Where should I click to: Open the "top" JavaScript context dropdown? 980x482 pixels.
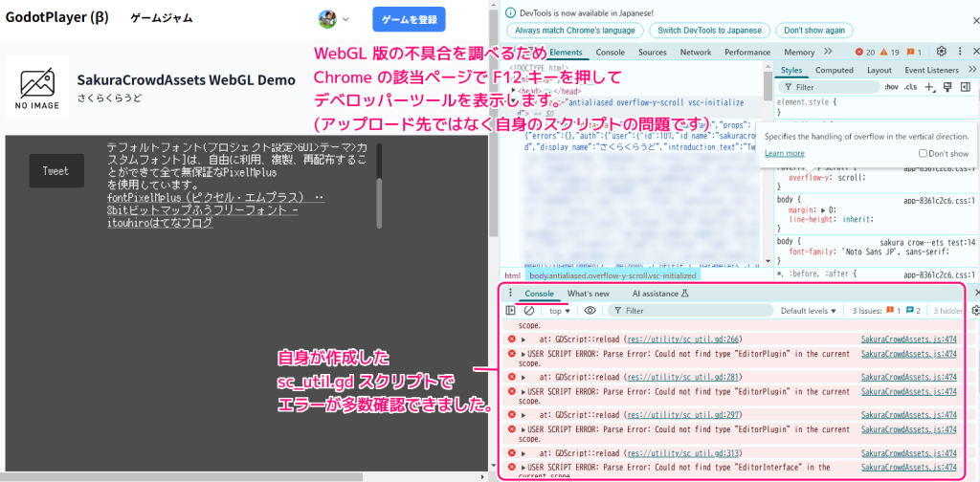[x=559, y=311]
